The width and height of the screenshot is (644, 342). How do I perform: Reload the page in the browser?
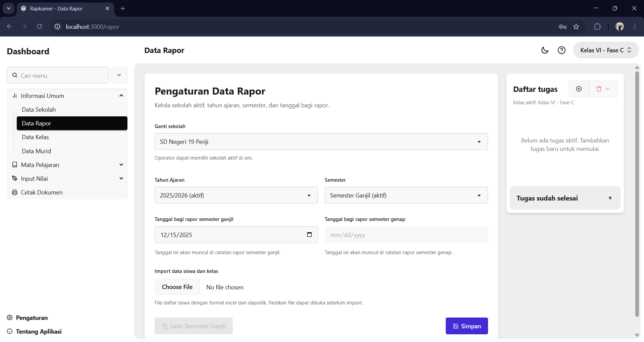point(39,27)
